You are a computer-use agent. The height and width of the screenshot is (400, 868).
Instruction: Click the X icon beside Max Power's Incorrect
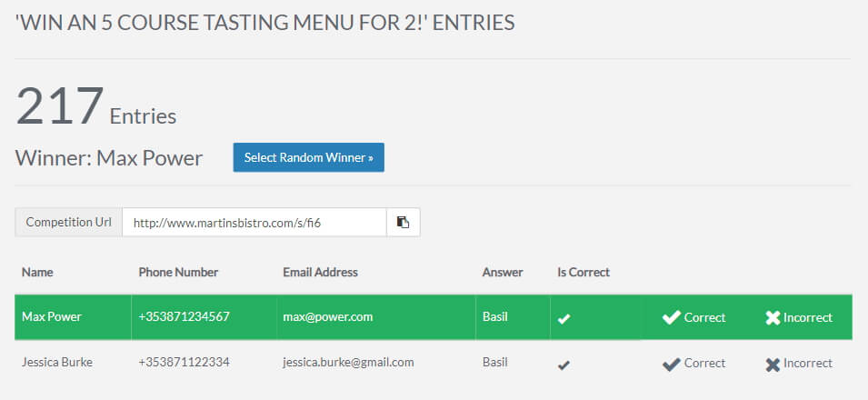point(773,317)
